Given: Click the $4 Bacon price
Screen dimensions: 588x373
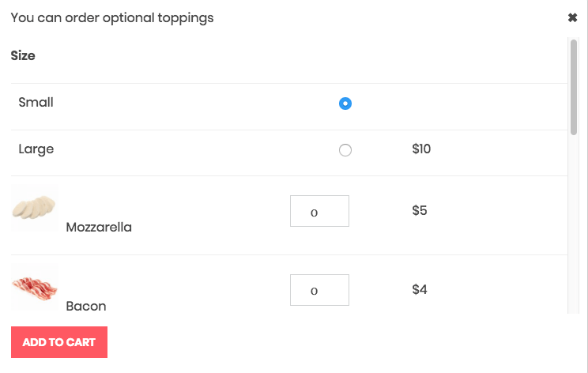Looking at the screenshot, I should [x=420, y=290].
